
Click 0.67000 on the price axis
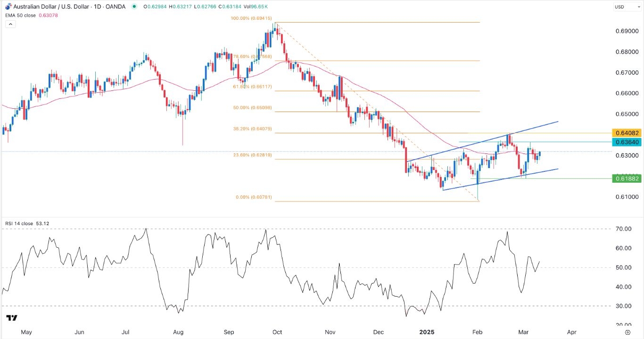(x=628, y=73)
